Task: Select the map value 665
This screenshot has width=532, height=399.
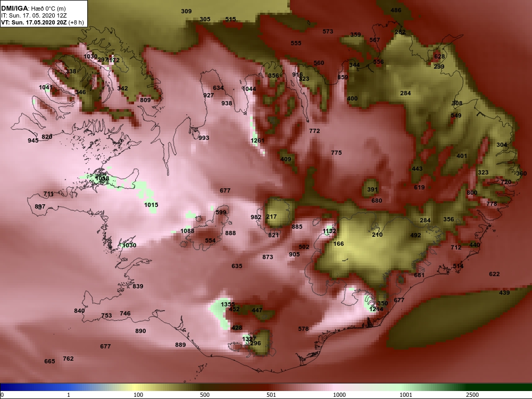Action: pyautogui.click(x=49, y=361)
